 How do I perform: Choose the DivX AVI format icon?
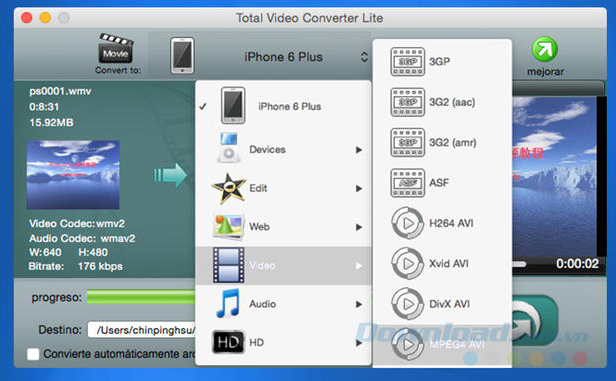coord(408,304)
